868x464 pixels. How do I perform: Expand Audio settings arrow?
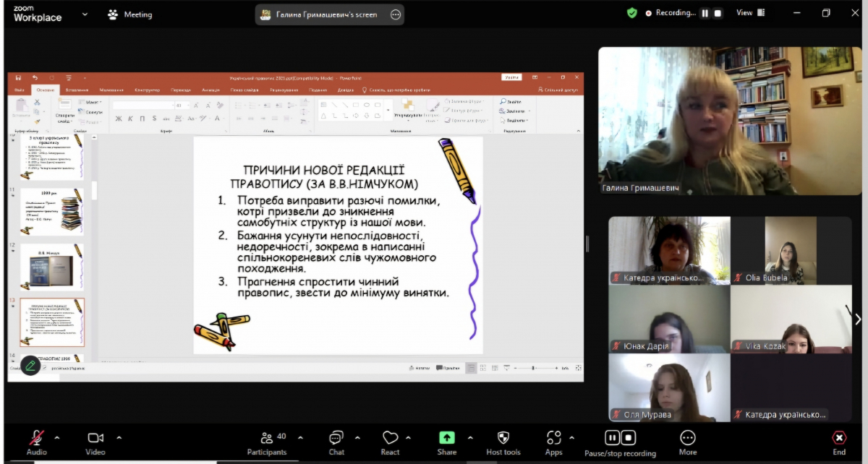point(57,437)
